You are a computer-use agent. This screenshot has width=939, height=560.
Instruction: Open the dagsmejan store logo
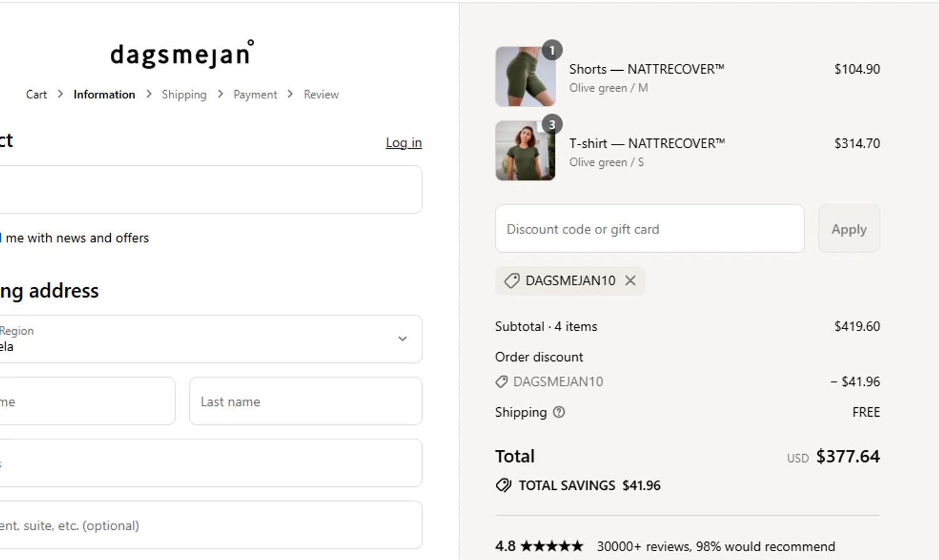click(x=182, y=54)
